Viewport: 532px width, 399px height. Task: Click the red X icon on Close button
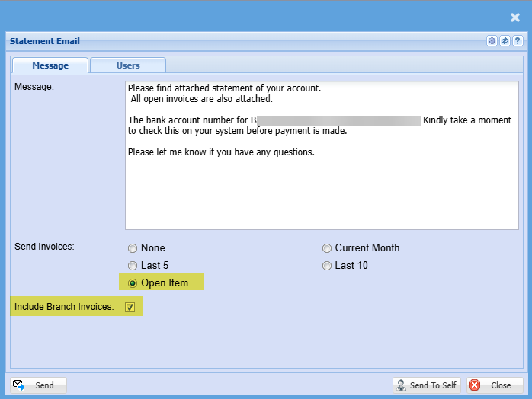point(475,385)
